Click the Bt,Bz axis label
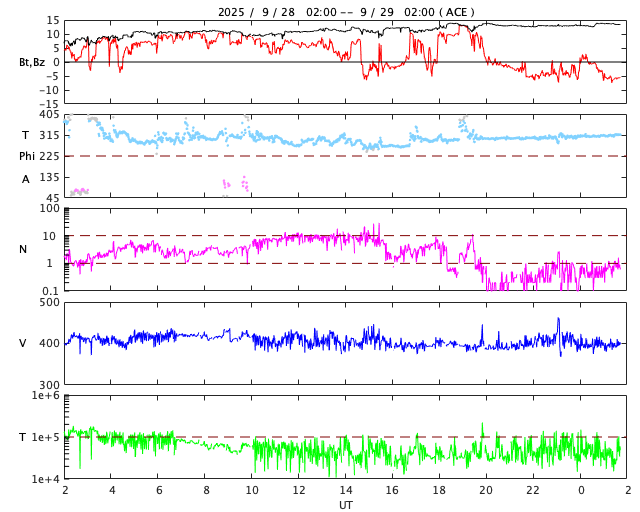The width and height of the screenshot is (640, 512). tap(32, 62)
